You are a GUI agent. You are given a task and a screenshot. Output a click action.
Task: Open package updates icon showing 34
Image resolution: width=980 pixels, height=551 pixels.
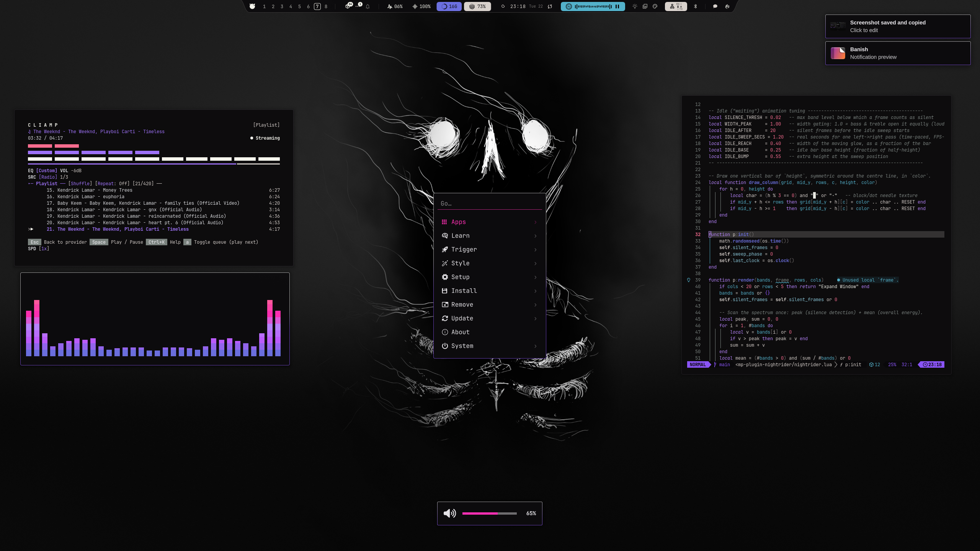(348, 6)
